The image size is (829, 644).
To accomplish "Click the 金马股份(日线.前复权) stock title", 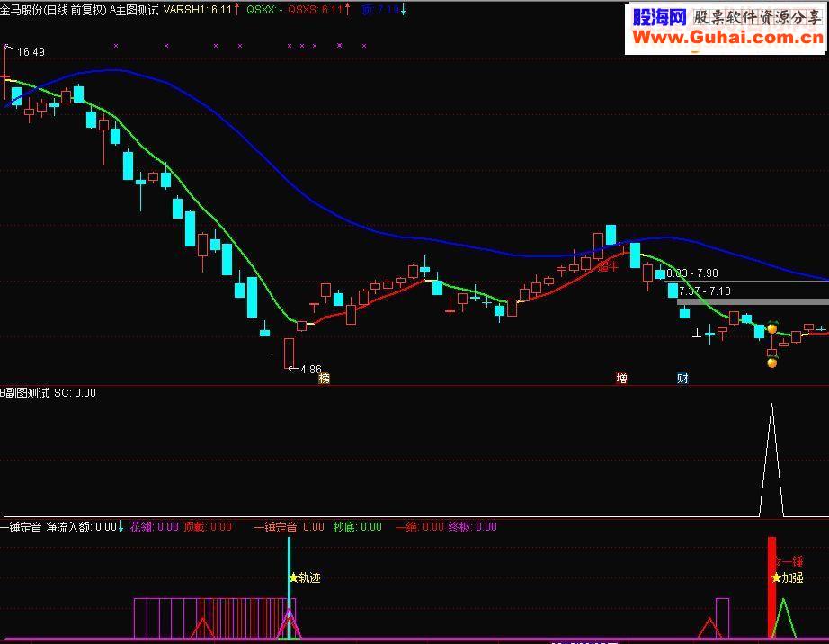I will [53, 10].
